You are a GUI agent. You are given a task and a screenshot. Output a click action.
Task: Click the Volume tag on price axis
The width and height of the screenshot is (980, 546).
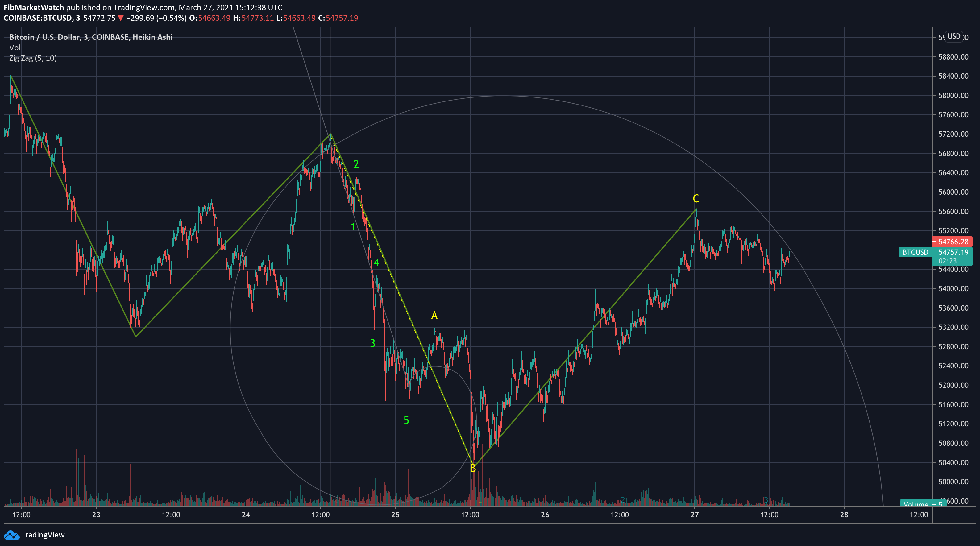coord(916,504)
